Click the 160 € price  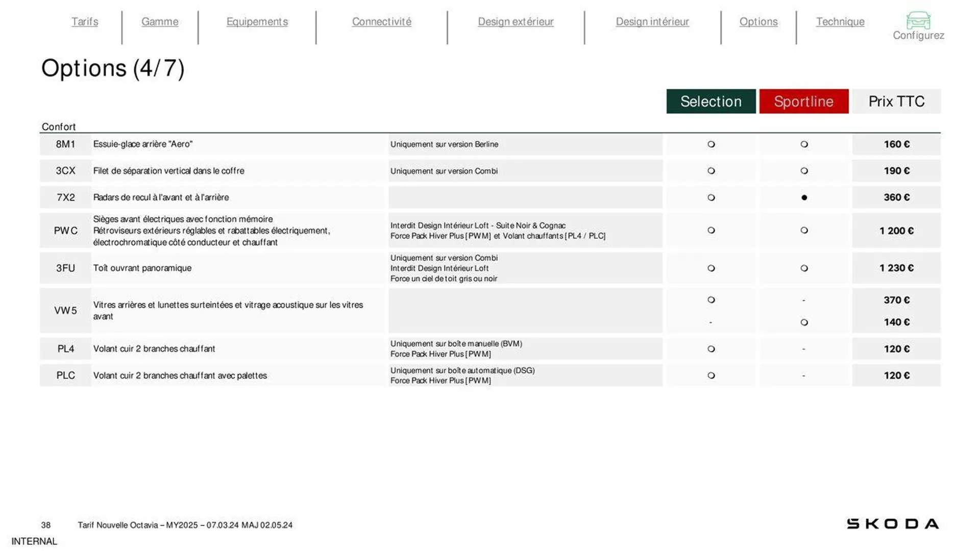pos(897,144)
